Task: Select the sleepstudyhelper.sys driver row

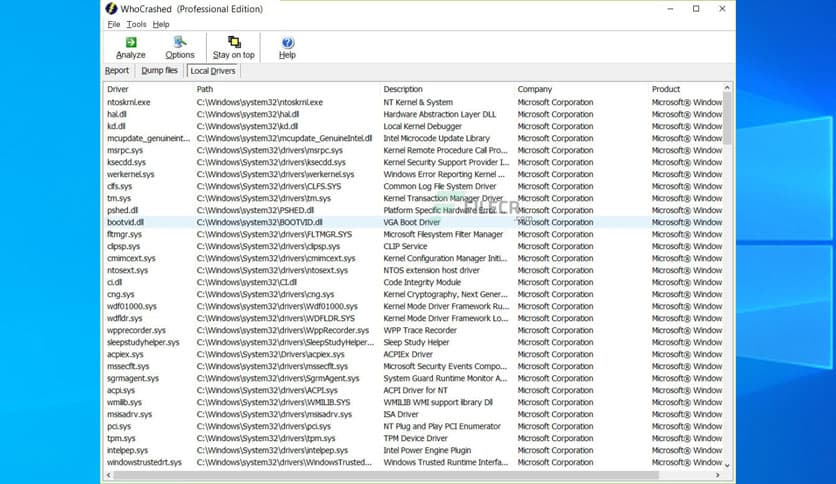Action: (414, 342)
